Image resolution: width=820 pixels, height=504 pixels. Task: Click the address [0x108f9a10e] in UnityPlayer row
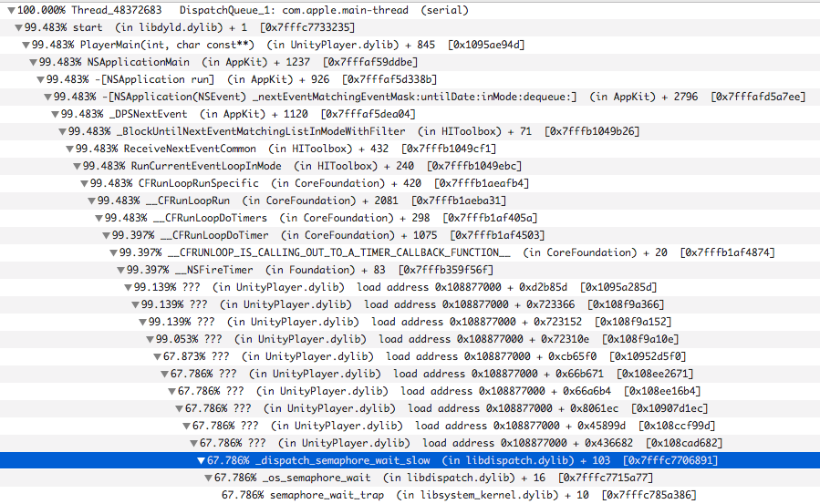tap(640, 339)
